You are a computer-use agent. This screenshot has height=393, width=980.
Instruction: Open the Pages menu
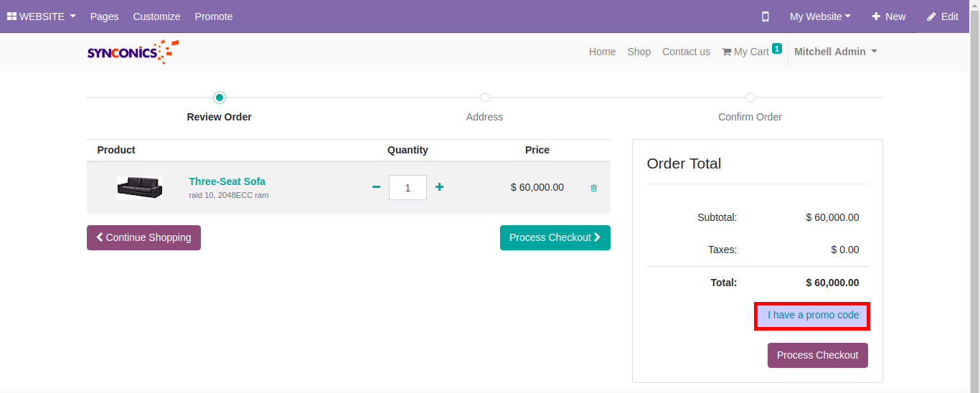click(104, 16)
